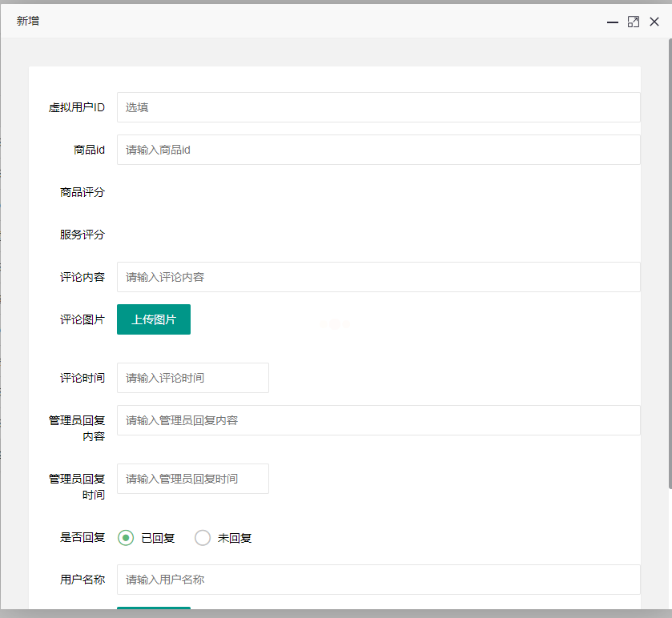Focus the 商品id input field
This screenshot has width=672, height=618.
(x=378, y=150)
